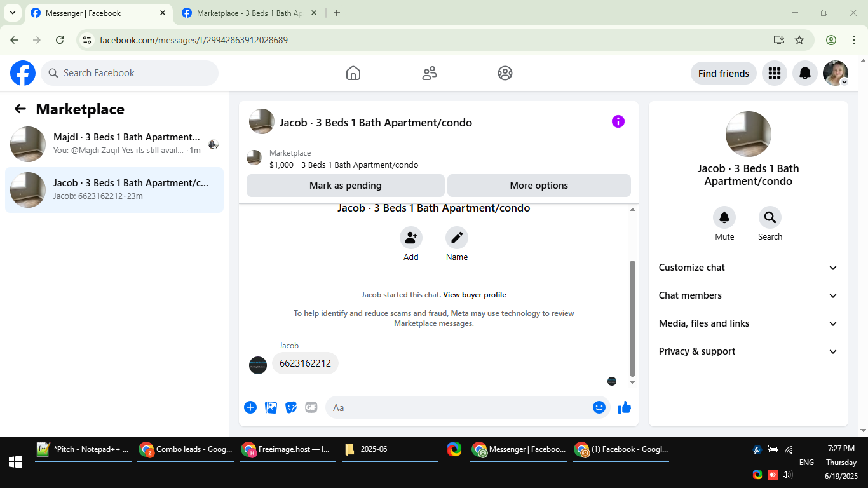Open the taskbar clock and date
Screen dimensions: 868x488
coord(842,462)
